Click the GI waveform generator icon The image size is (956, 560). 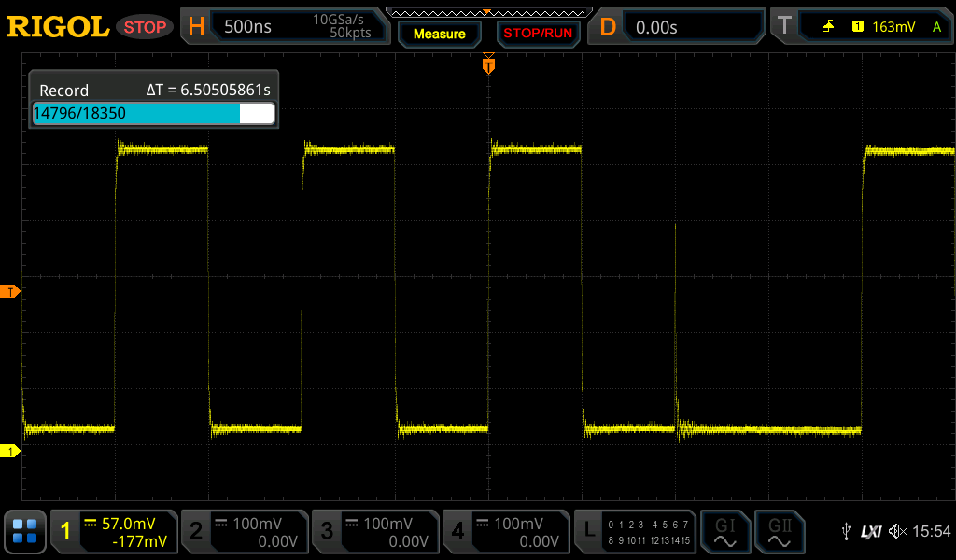(x=725, y=531)
